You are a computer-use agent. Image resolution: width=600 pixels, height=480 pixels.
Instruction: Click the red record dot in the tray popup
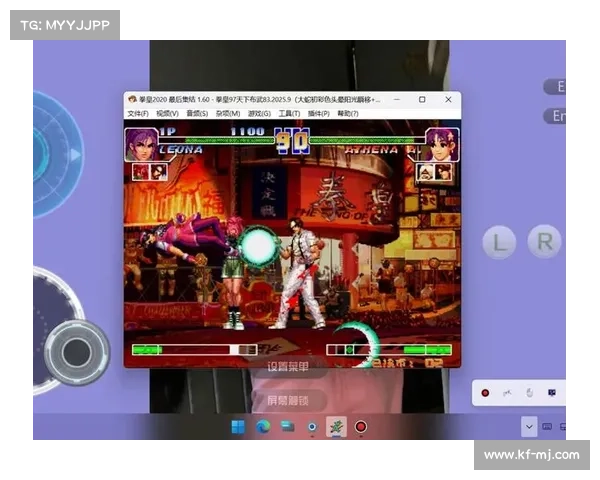tap(485, 393)
